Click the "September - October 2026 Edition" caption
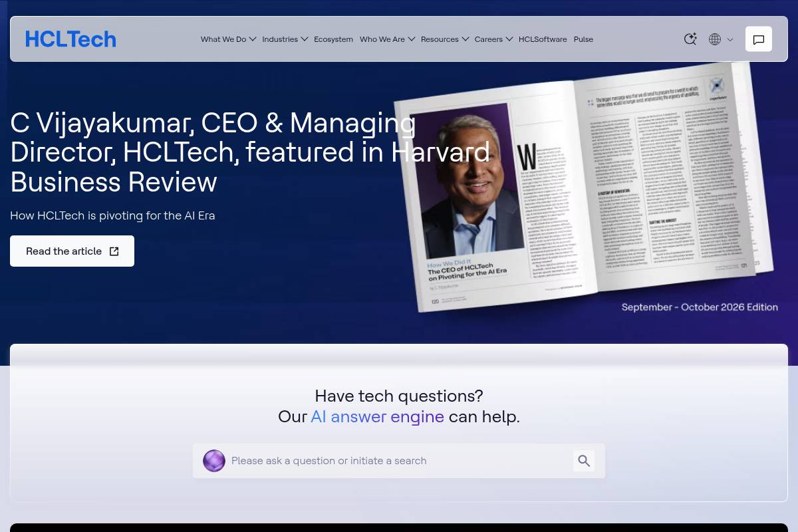This screenshot has width=798, height=532. coord(700,307)
